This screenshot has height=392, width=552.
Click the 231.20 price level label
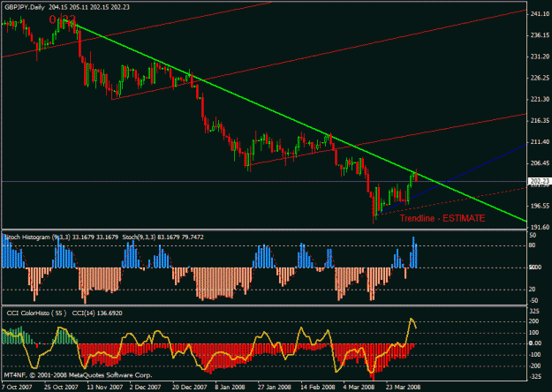(x=540, y=57)
